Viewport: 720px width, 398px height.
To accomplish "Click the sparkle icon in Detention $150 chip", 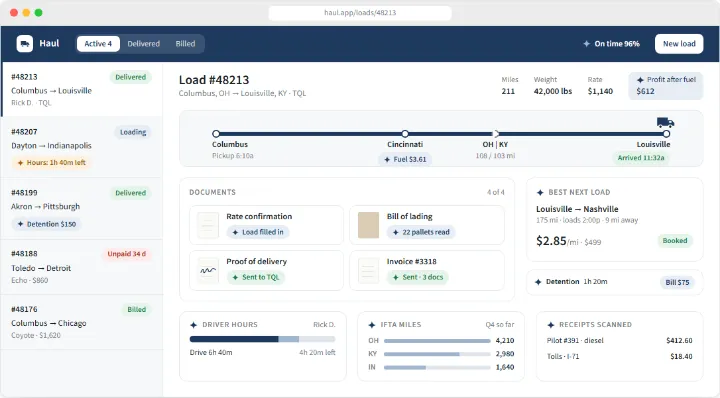I will click(20, 224).
